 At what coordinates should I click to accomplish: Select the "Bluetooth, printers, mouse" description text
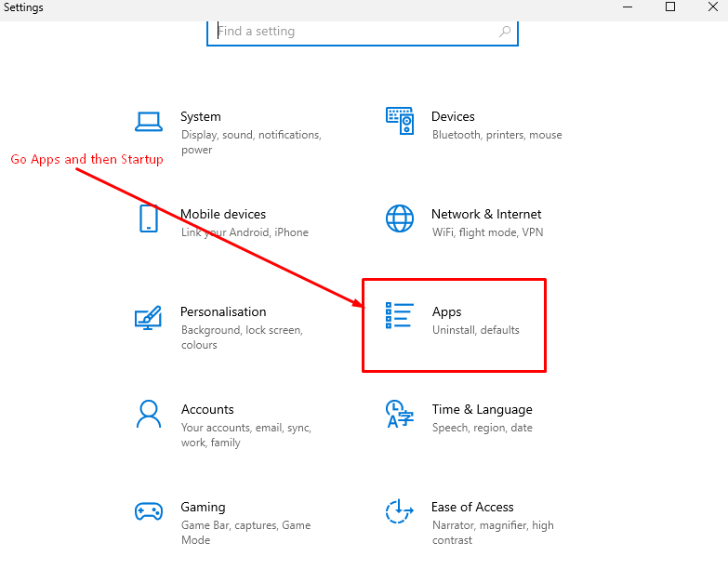496,135
